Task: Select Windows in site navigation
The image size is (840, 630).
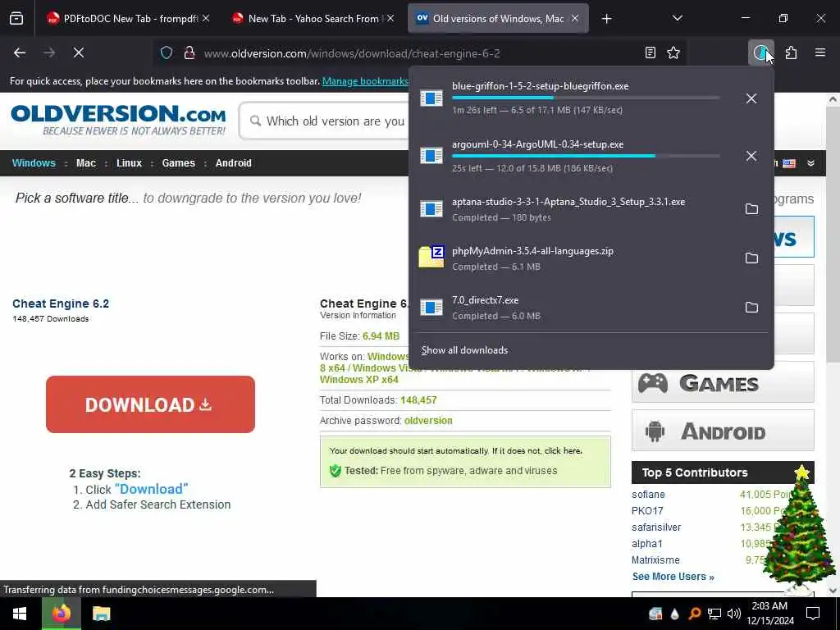Action: pyautogui.click(x=34, y=163)
